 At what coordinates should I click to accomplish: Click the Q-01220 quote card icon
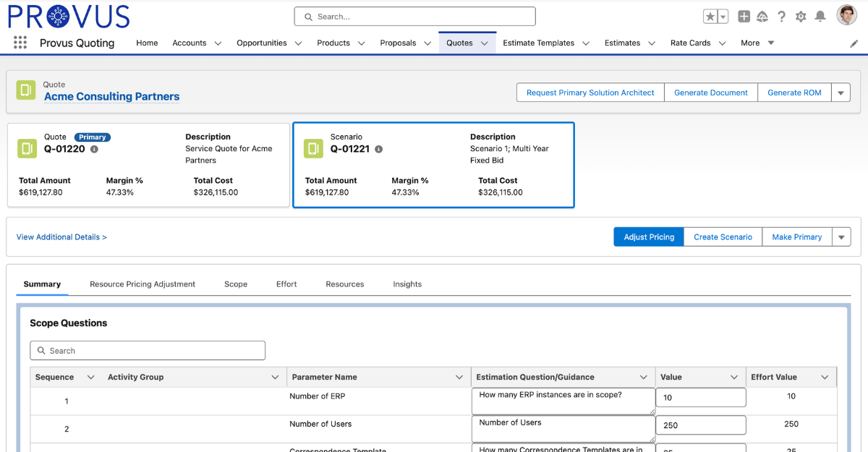coord(27,148)
